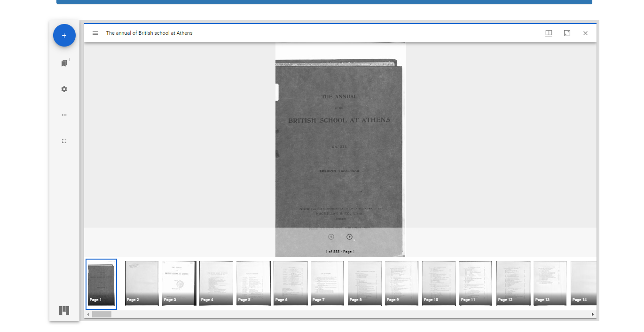644x332 pixels.
Task: Go to the previous page arrow
Action: pyautogui.click(x=331, y=237)
